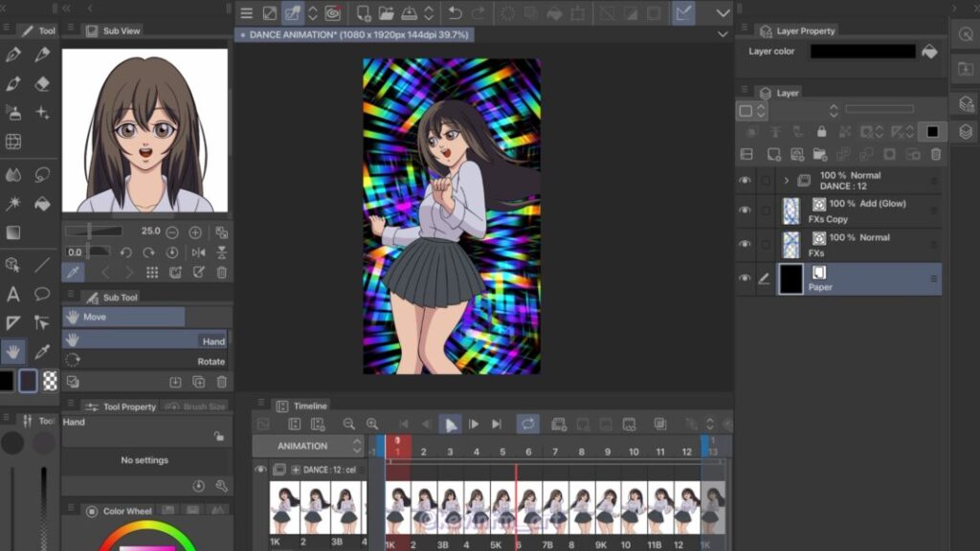Toggle the Timeline loop playback button
980x551 pixels.
pos(528,424)
